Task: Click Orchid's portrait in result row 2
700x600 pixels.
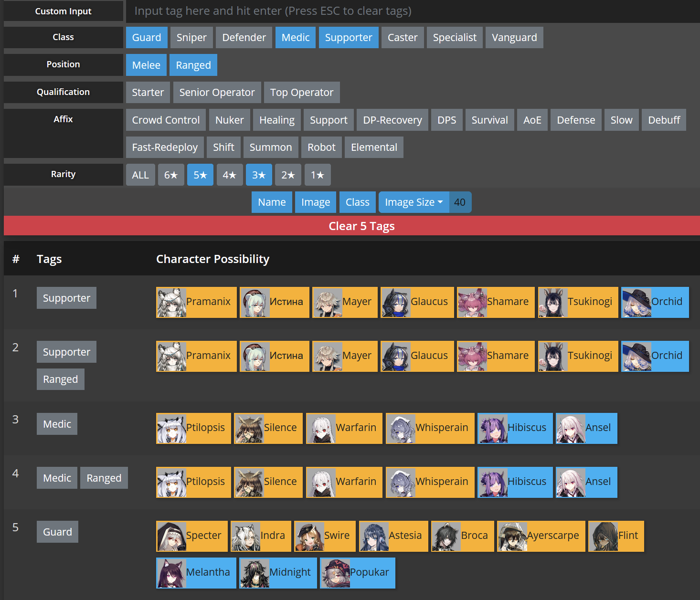Action: coord(636,356)
